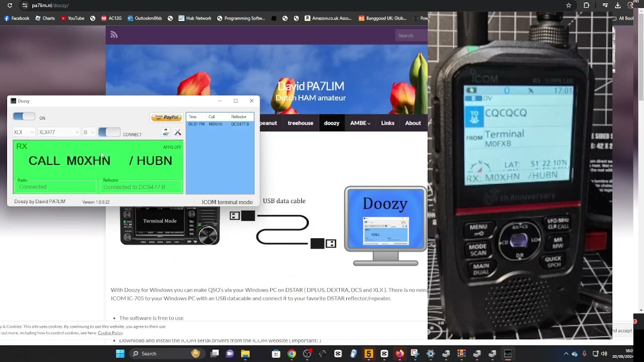The height and width of the screenshot is (362, 644).
Task: Open the About menu item
Action: pyautogui.click(x=413, y=123)
